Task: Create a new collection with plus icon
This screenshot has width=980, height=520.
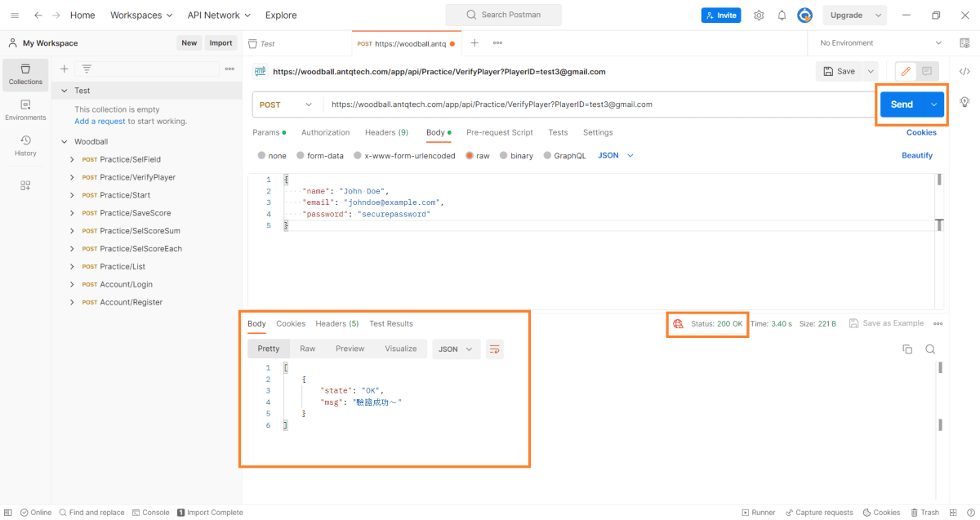Action: pyautogui.click(x=65, y=69)
